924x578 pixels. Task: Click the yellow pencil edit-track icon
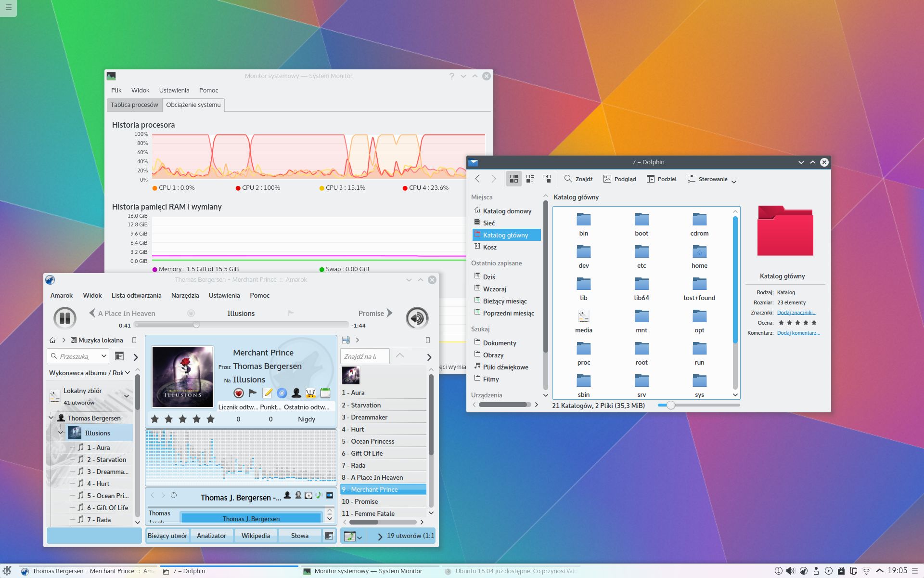click(x=268, y=393)
